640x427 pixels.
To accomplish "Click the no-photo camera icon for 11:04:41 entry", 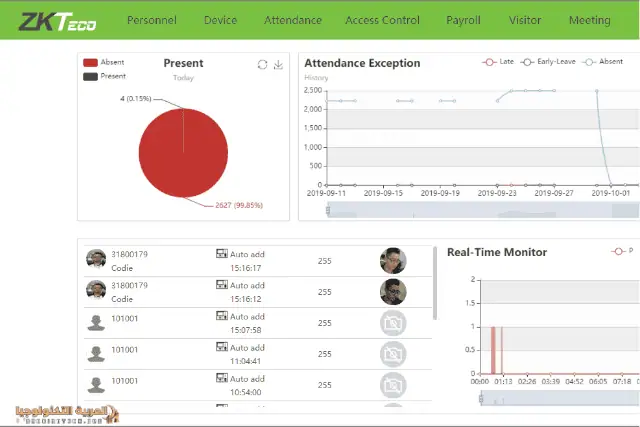I will pyautogui.click(x=393, y=354).
